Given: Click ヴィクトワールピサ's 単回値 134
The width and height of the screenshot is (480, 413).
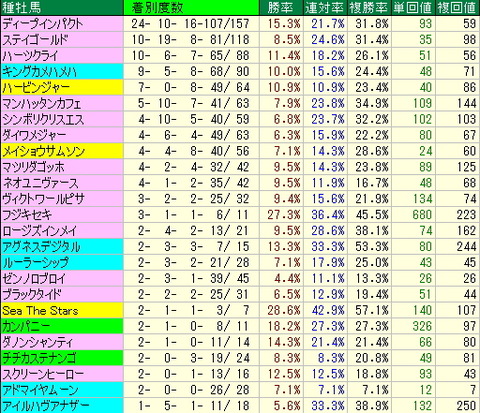Looking at the screenshot, I should (422, 199).
